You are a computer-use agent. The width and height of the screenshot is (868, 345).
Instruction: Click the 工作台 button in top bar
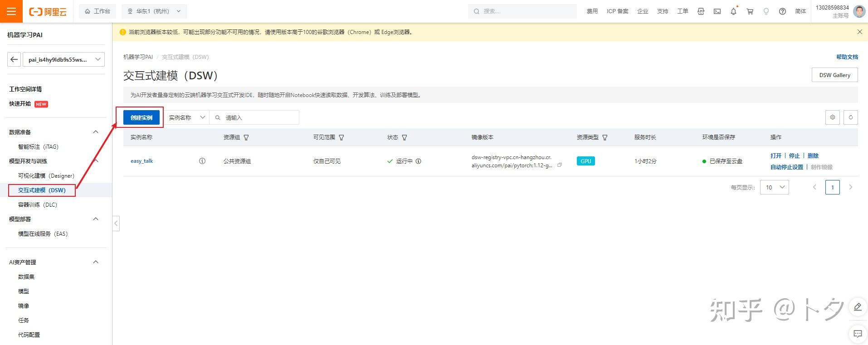[x=98, y=11]
